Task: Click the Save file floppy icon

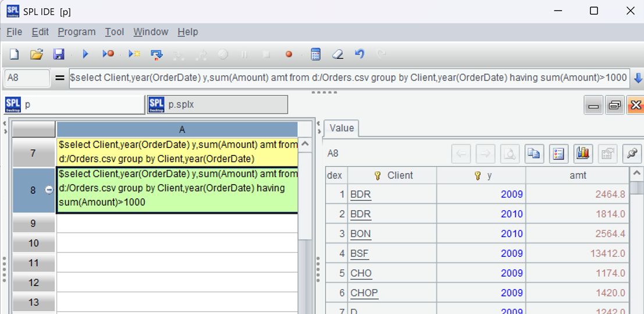Action: pyautogui.click(x=59, y=54)
